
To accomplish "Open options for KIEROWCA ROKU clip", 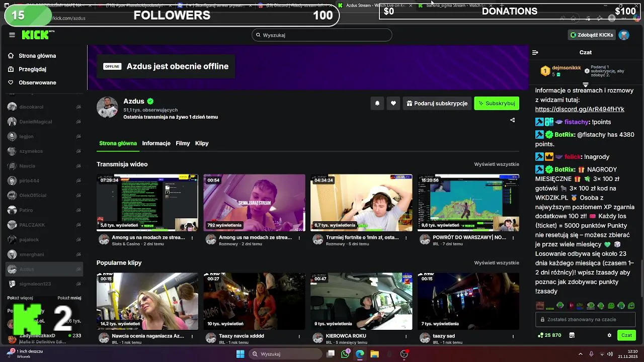I will pos(406,336).
